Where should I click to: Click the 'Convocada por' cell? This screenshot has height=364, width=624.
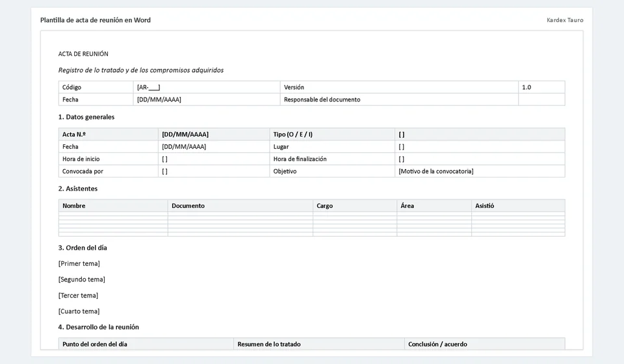pos(109,171)
